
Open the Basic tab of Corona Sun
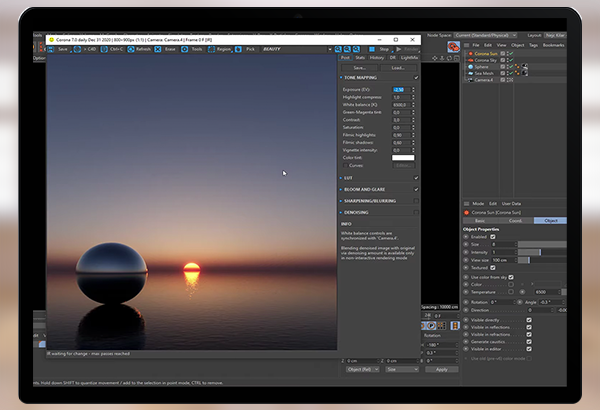[x=480, y=221]
